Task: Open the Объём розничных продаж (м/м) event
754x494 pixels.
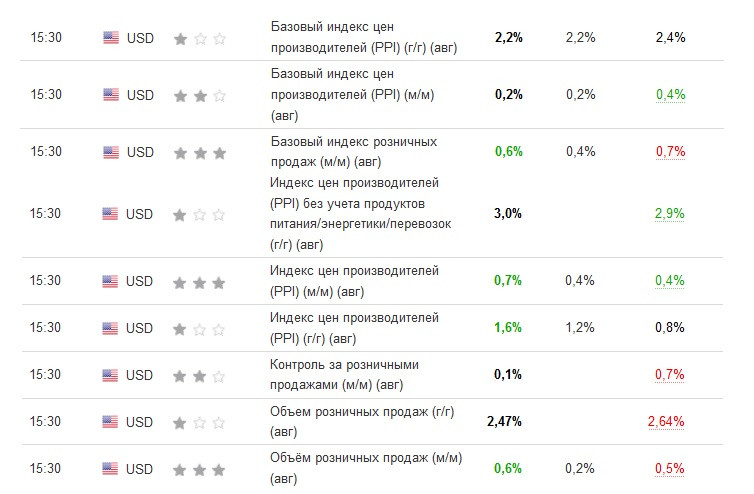Action: (365, 468)
